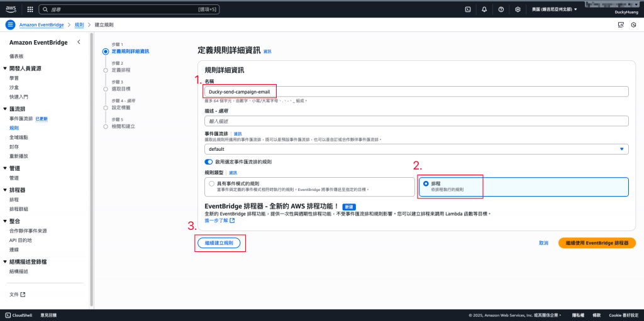Select step 設定標籤 in wizard

pyautogui.click(x=121, y=107)
